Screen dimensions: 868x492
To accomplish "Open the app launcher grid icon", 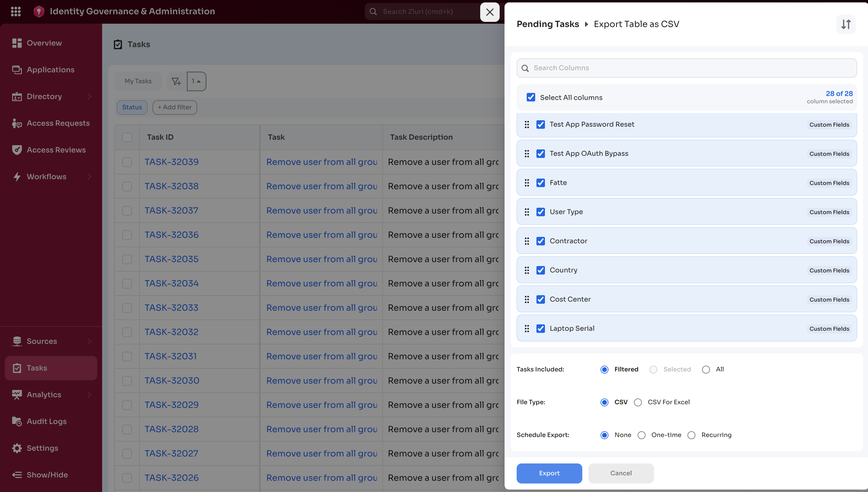I will point(15,12).
